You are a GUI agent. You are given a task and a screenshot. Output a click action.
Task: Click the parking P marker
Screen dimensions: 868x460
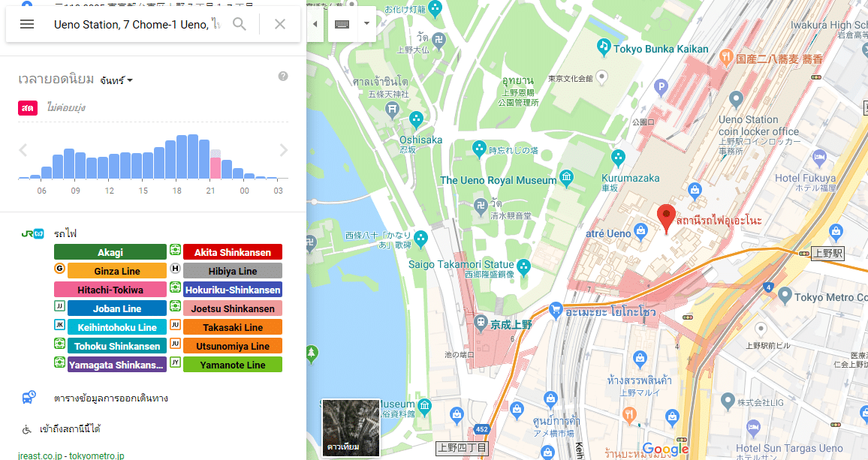[x=661, y=88]
